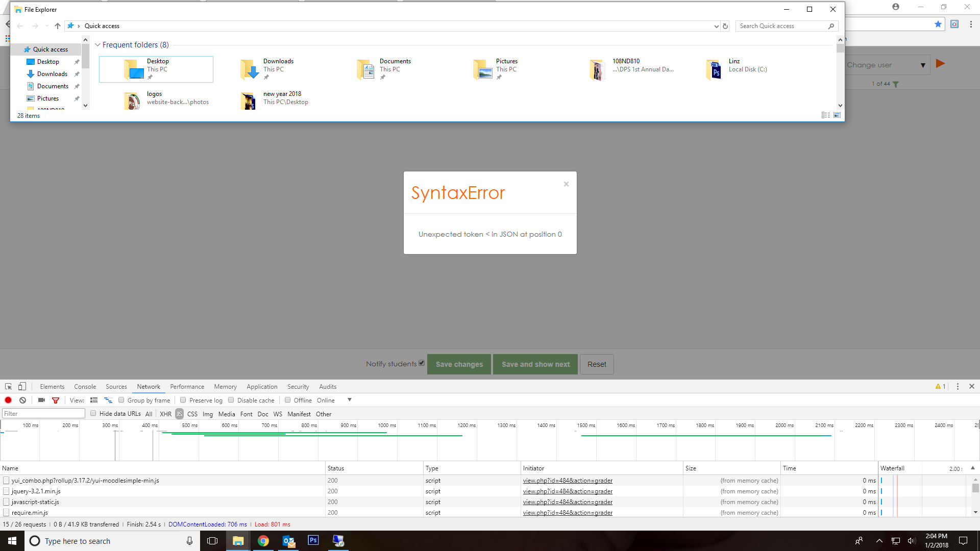Click the Reset button

(597, 364)
